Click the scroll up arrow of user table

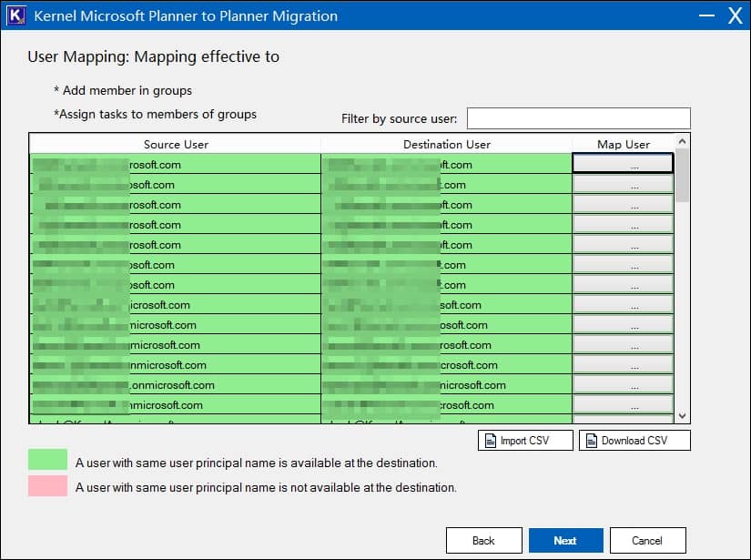coord(683,141)
